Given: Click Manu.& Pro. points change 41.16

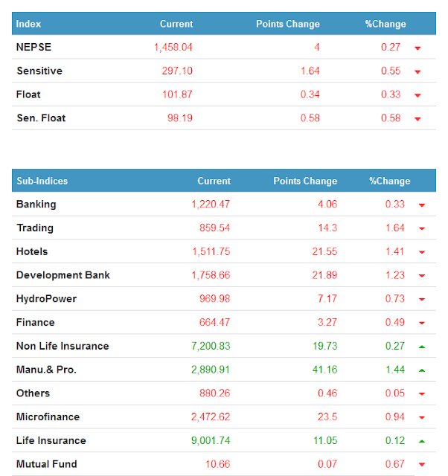Looking at the screenshot, I should pyautogui.click(x=325, y=370).
